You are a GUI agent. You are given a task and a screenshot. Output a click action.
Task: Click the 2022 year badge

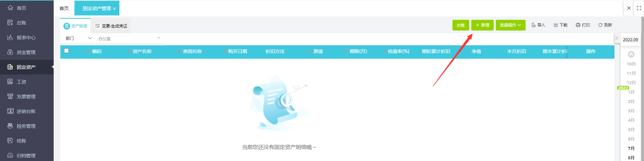[x=623, y=88]
